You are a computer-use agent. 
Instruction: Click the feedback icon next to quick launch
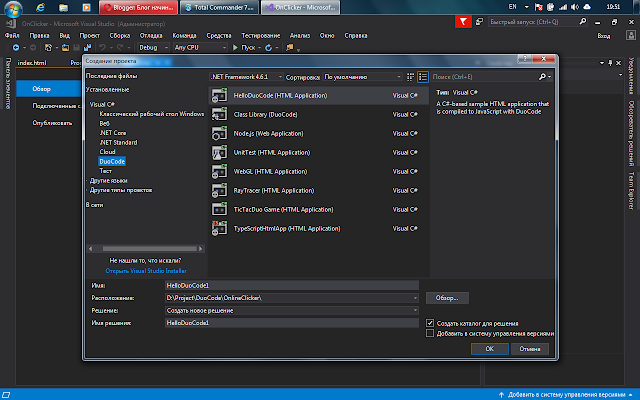pos(480,22)
